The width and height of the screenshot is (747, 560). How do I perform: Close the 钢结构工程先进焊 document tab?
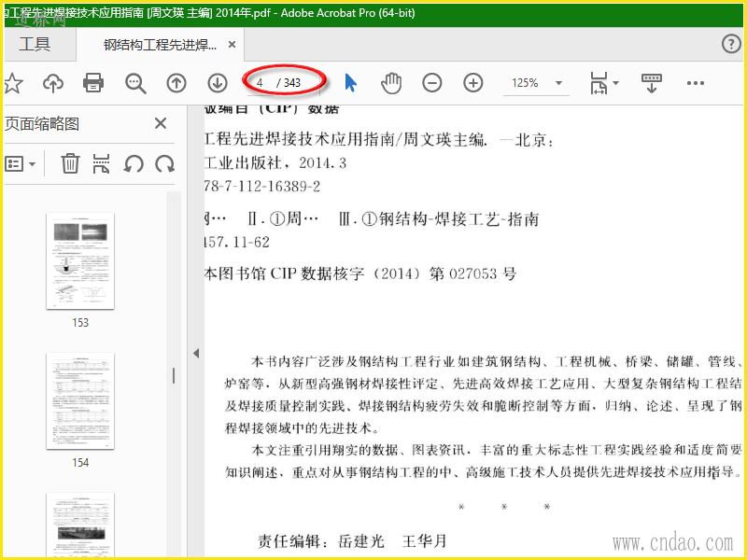point(232,45)
